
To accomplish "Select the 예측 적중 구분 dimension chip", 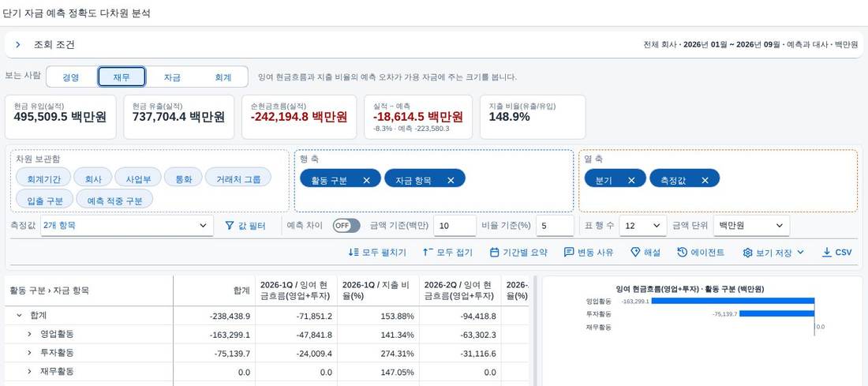I will (114, 200).
